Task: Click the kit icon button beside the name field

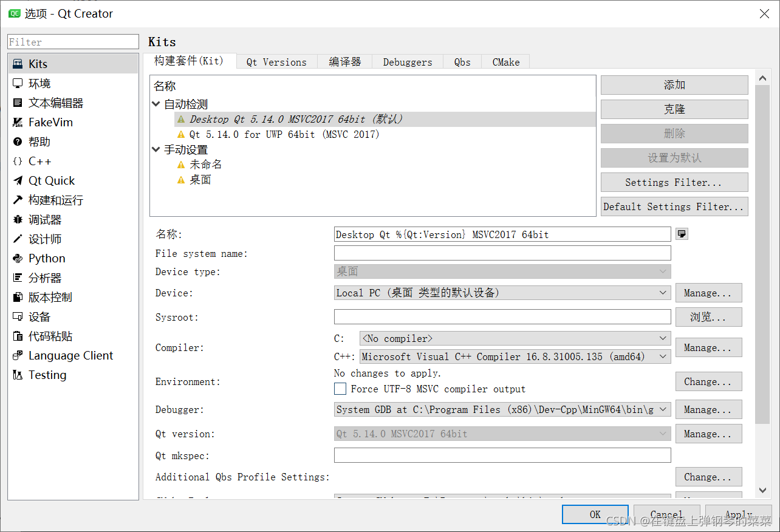Action: point(682,234)
